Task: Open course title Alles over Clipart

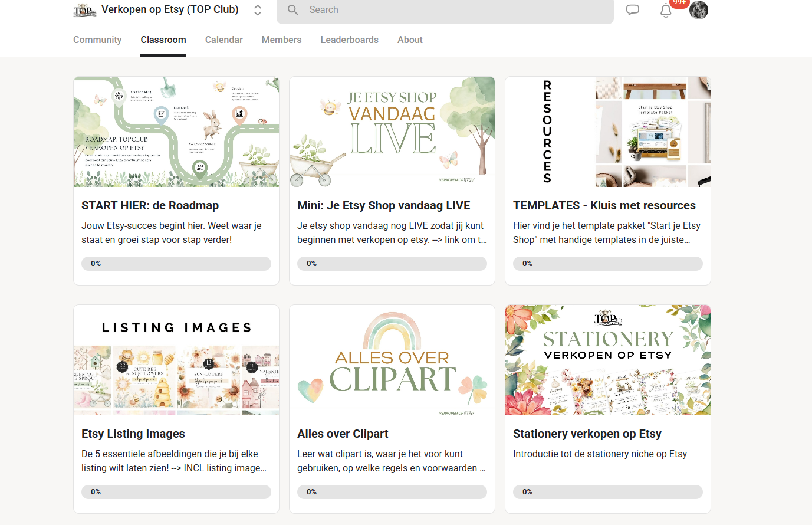Action: point(343,434)
